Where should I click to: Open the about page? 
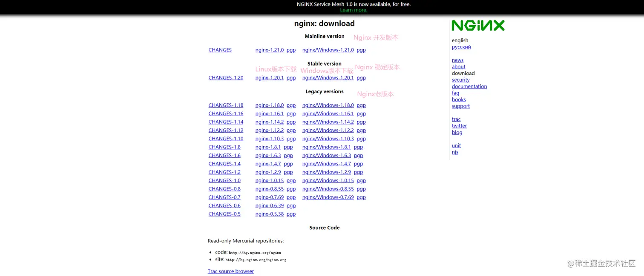458,66
